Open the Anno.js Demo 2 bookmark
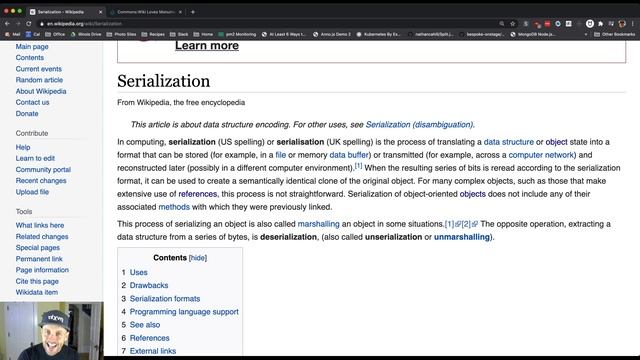The height and width of the screenshot is (360, 640). tap(332, 34)
